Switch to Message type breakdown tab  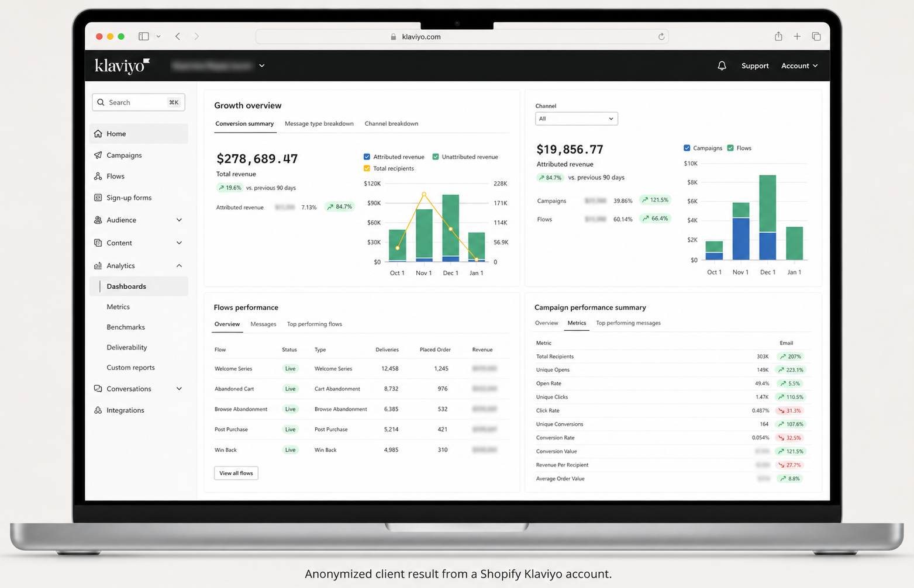[319, 123]
